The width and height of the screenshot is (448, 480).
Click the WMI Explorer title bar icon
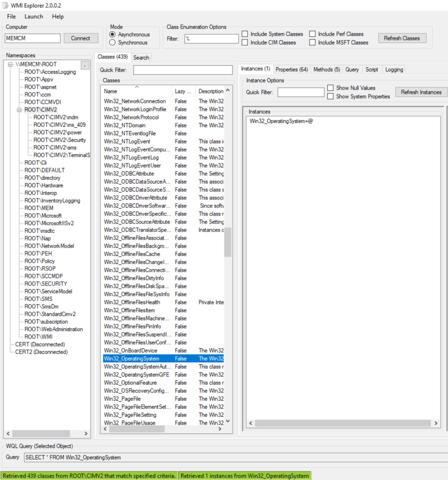[5, 5]
